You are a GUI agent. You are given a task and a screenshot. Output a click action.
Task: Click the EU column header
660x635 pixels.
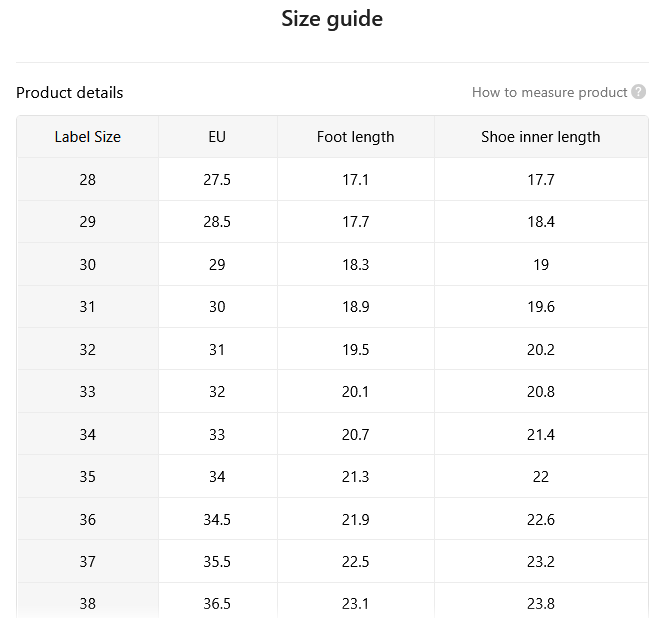click(217, 137)
